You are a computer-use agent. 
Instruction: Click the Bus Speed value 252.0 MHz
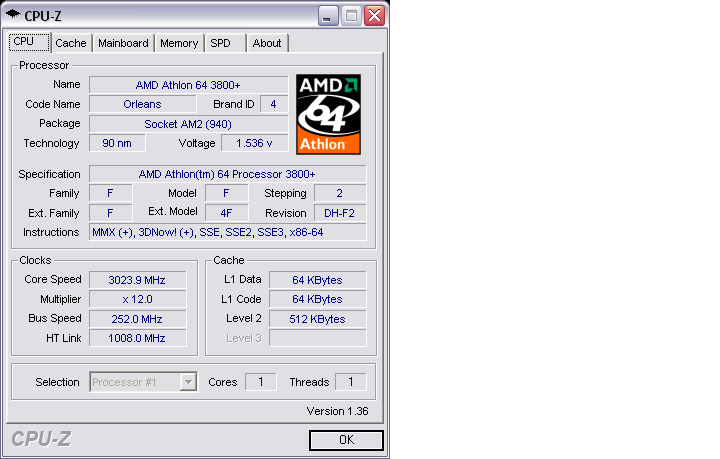click(x=137, y=319)
